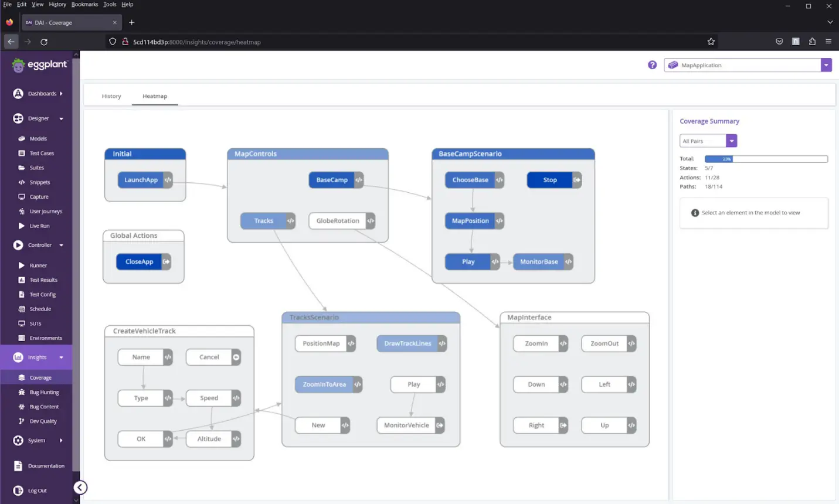Switch to the History tab
Image resolution: width=839 pixels, height=504 pixels.
pos(111,96)
